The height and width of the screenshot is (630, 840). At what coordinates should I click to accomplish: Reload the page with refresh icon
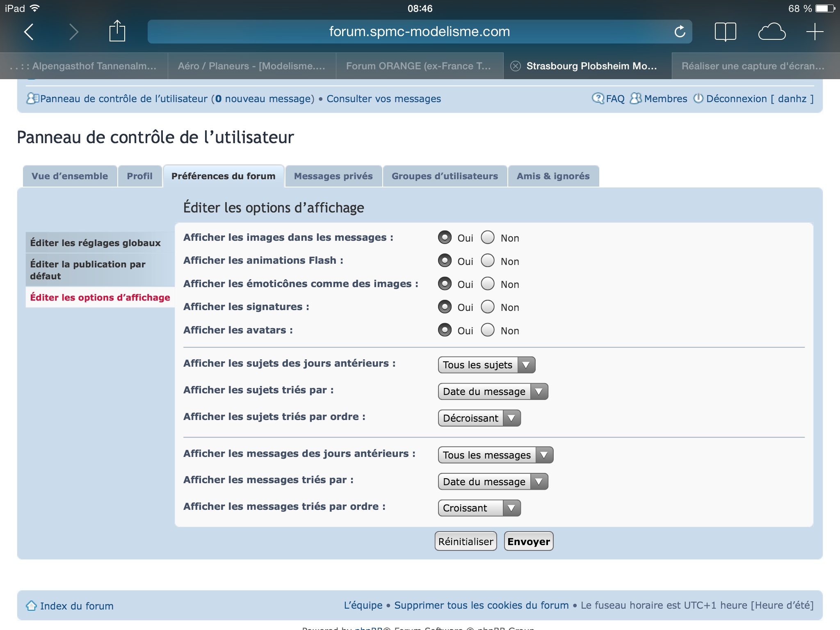[x=680, y=32]
